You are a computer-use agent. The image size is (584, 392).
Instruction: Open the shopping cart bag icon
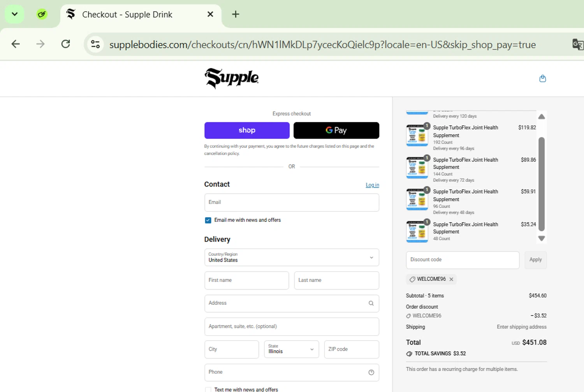coord(542,79)
